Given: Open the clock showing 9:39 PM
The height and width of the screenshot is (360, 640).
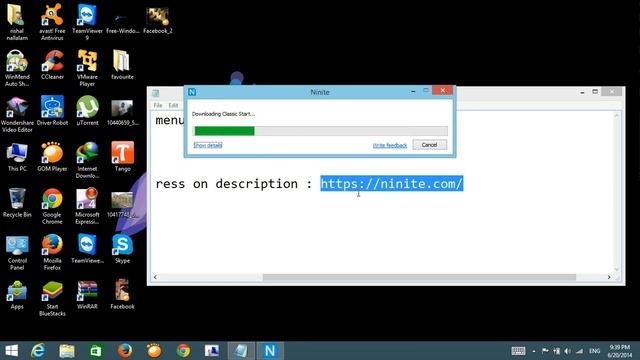Looking at the screenshot, I should [619, 351].
